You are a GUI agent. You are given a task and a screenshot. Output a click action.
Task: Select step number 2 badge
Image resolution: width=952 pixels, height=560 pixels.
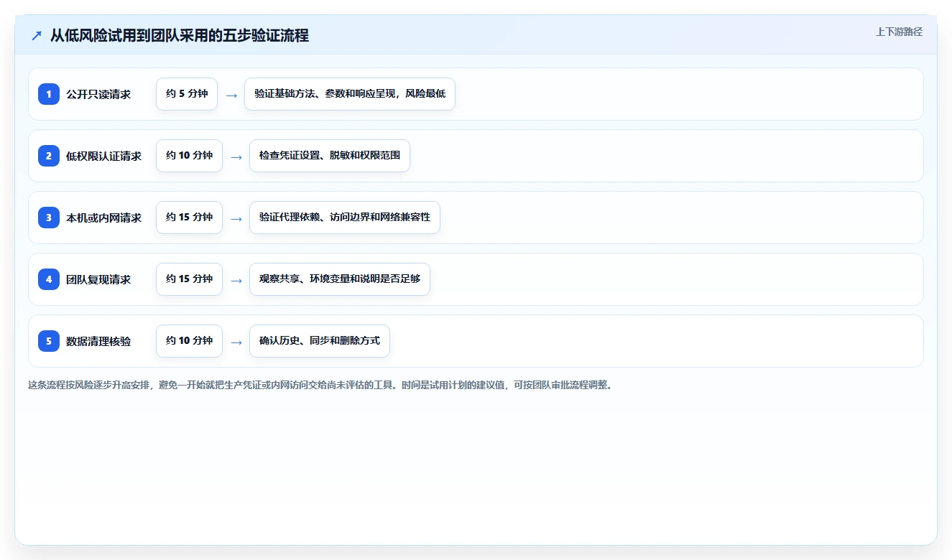[49, 156]
